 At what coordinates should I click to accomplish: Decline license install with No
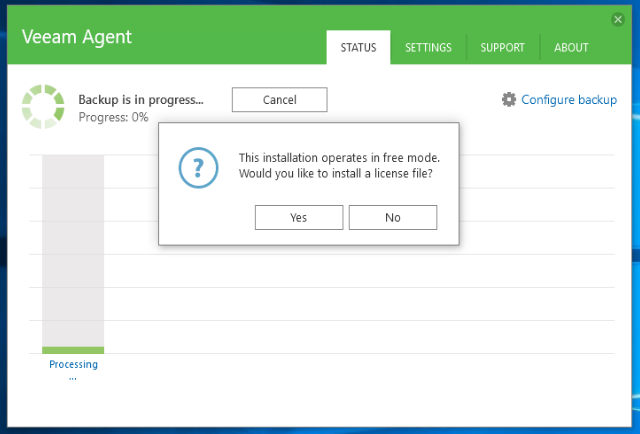pos(393,218)
